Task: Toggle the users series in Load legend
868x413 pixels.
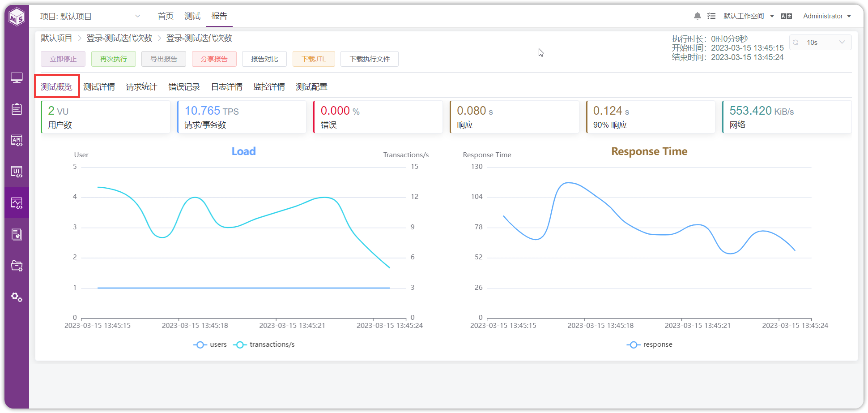Action: click(x=210, y=344)
